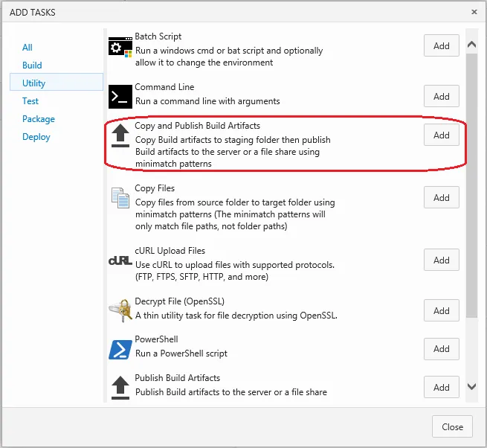This screenshot has width=487, height=448.
Task: Click the Batch Script gear icon
Action: [x=120, y=47]
